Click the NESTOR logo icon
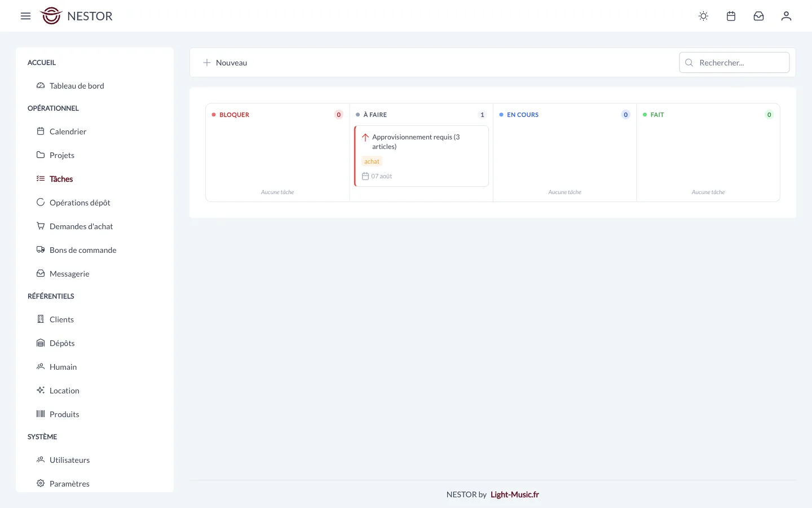Image resolution: width=812 pixels, height=508 pixels. pyautogui.click(x=51, y=16)
